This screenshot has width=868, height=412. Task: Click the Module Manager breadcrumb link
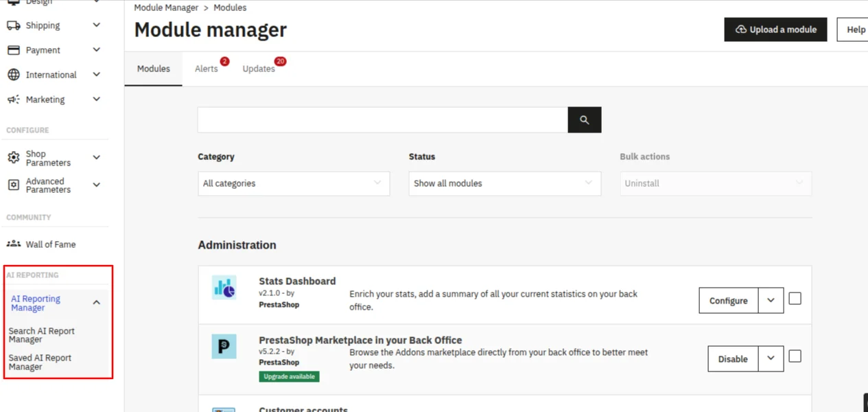coord(166,8)
